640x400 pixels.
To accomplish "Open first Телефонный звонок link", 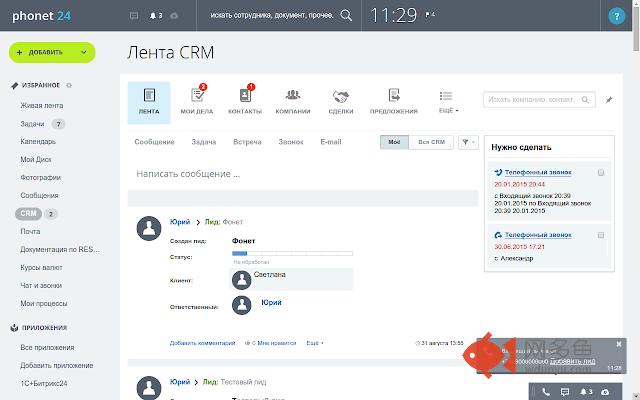I will tap(538, 172).
